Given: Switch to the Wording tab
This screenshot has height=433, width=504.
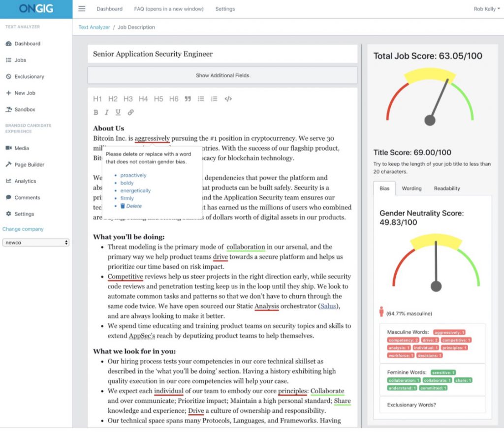Looking at the screenshot, I should click(411, 188).
